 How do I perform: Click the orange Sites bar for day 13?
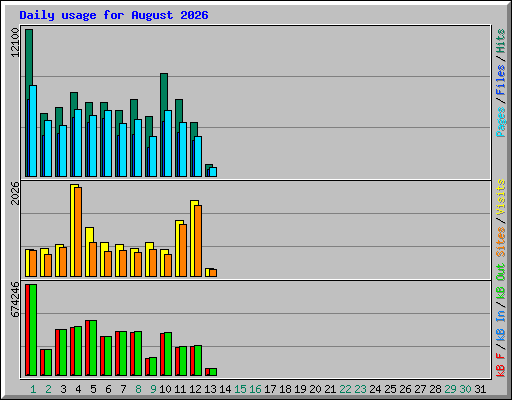click(x=213, y=273)
